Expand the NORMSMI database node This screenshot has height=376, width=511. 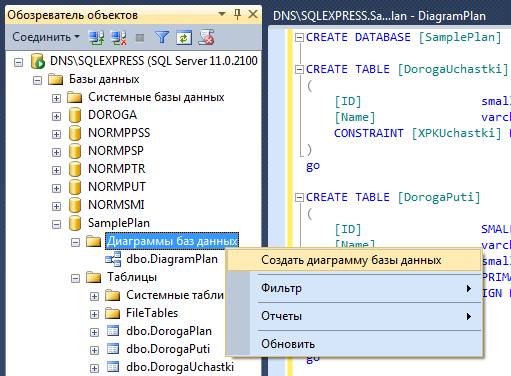(x=56, y=206)
